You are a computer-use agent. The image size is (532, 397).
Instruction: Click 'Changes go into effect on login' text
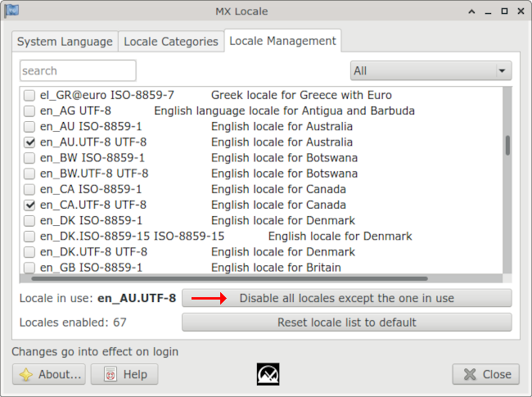[x=95, y=352]
